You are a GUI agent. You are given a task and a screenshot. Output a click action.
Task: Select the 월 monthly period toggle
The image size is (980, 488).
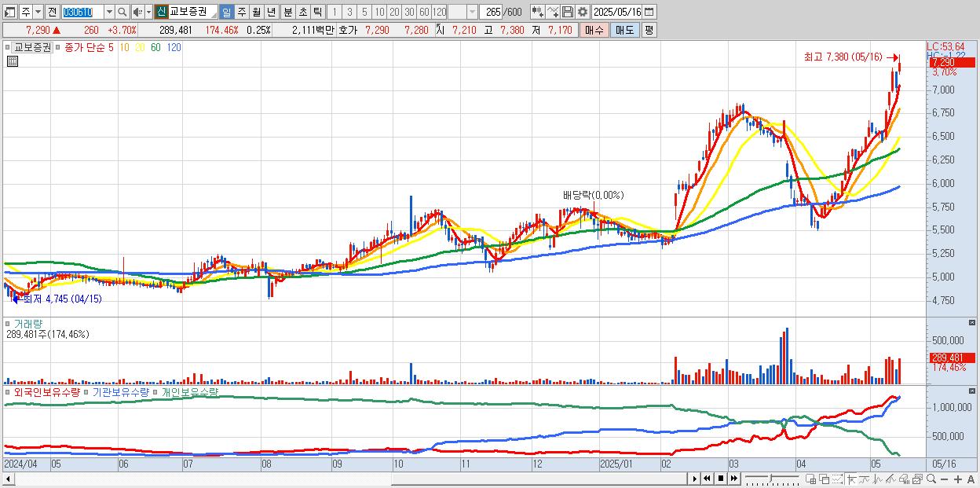pyautogui.click(x=256, y=12)
